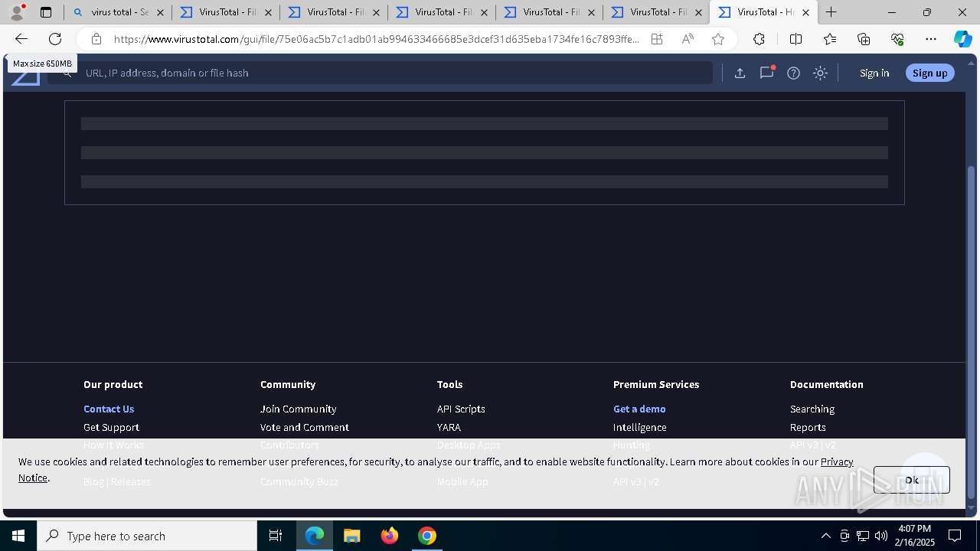Open the Vote and Comment link
This screenshot has height=551, width=980.
pos(304,427)
